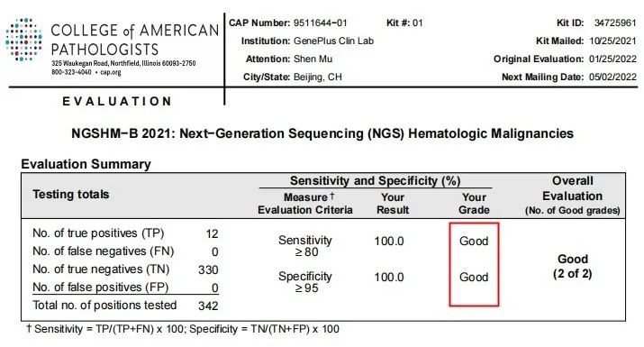
Task: Select the CAP Number 9511644-01 value
Action: click(x=320, y=23)
